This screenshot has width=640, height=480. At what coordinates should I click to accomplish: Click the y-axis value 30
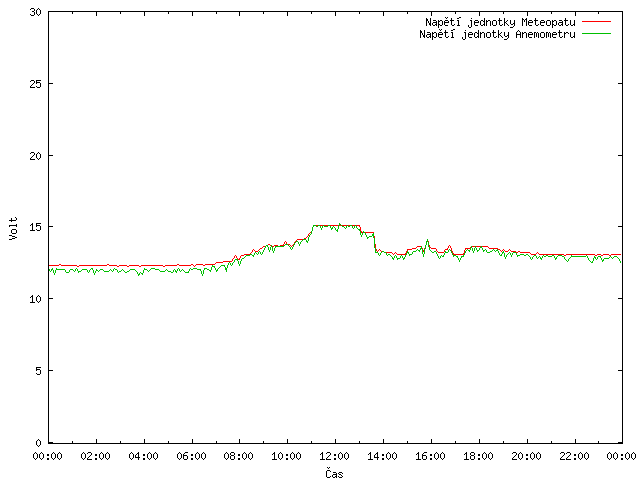click(36, 12)
